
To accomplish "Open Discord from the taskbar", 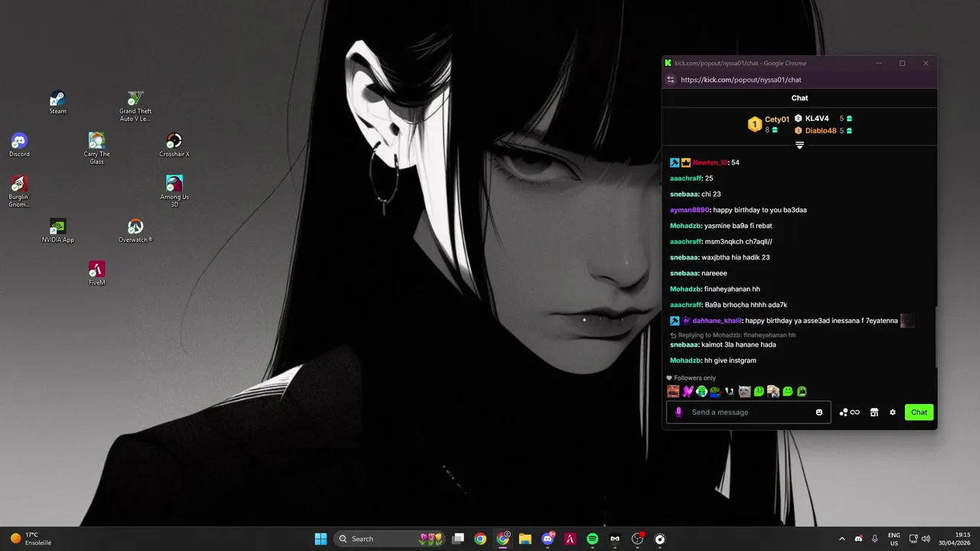I will [x=548, y=539].
